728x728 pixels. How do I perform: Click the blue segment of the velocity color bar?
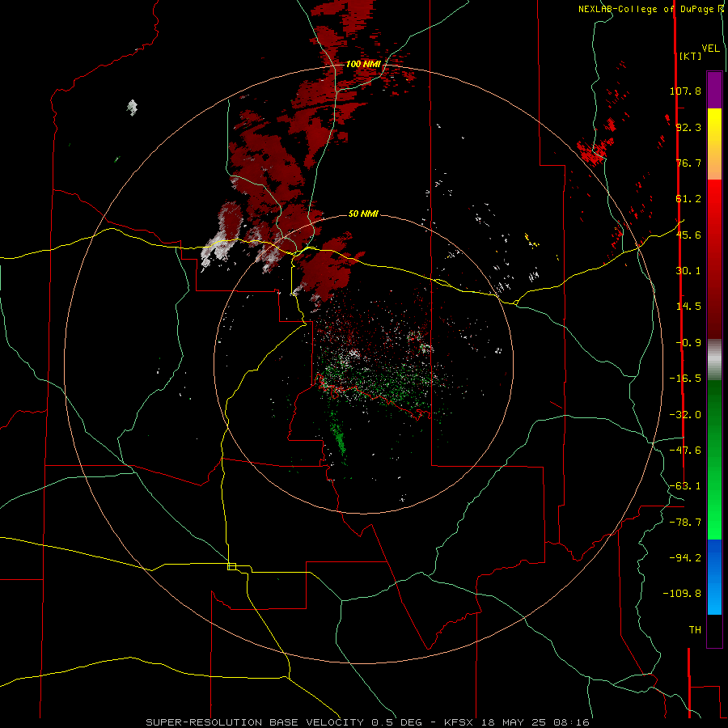point(714,577)
